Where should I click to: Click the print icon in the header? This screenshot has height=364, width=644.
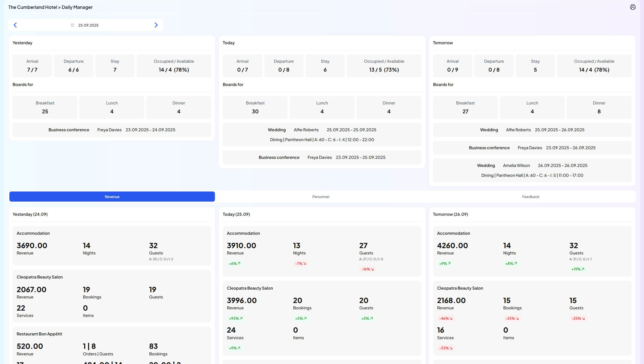click(x=633, y=7)
